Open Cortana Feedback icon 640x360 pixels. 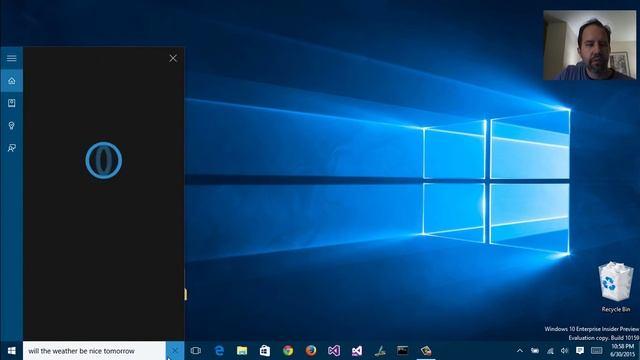[11, 148]
